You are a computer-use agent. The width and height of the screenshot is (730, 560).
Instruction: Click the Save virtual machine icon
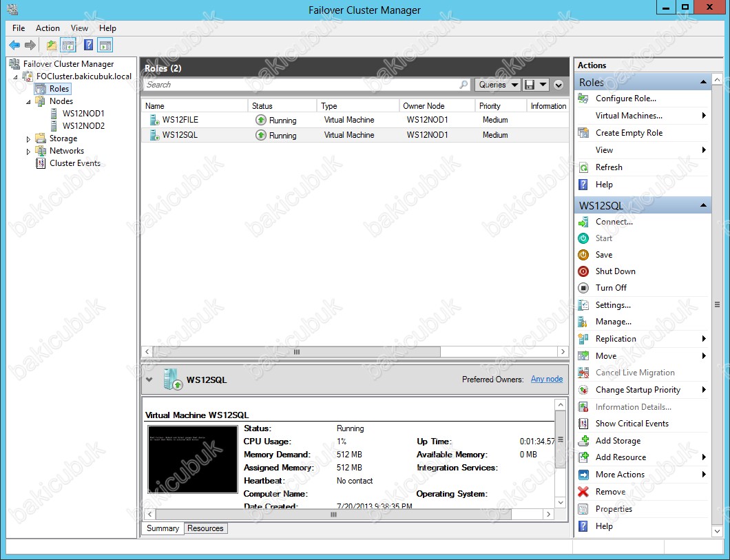click(x=583, y=255)
